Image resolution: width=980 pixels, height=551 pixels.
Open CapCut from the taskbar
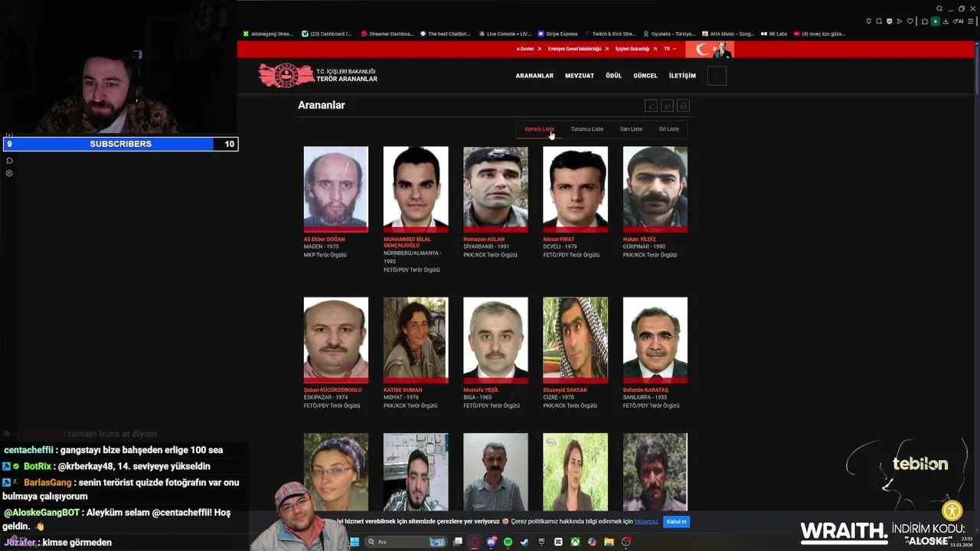click(x=558, y=542)
